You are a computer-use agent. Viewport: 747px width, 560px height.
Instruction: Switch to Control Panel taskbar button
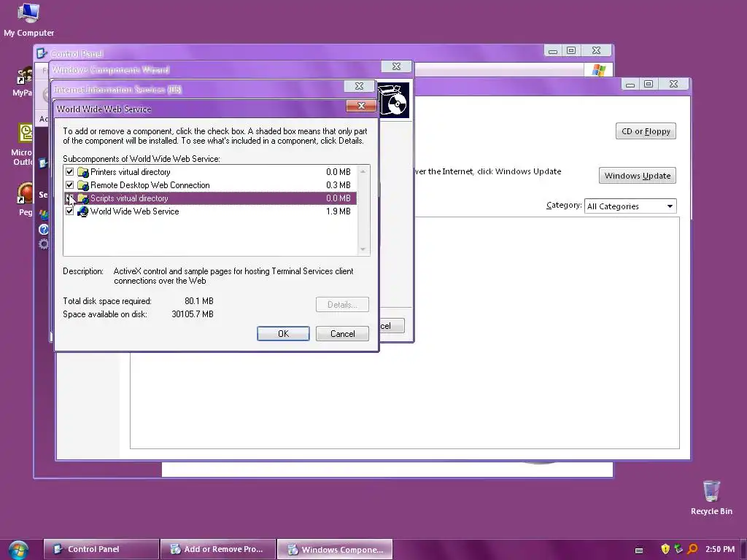(x=101, y=549)
